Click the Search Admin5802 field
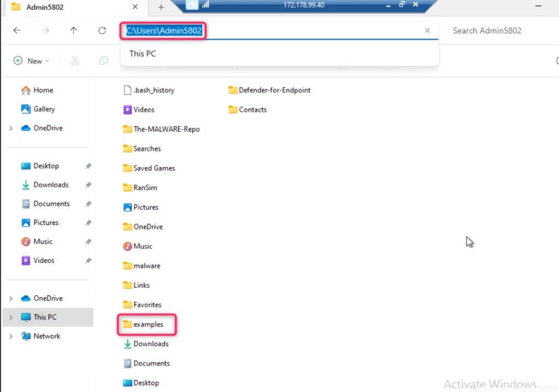 492,31
